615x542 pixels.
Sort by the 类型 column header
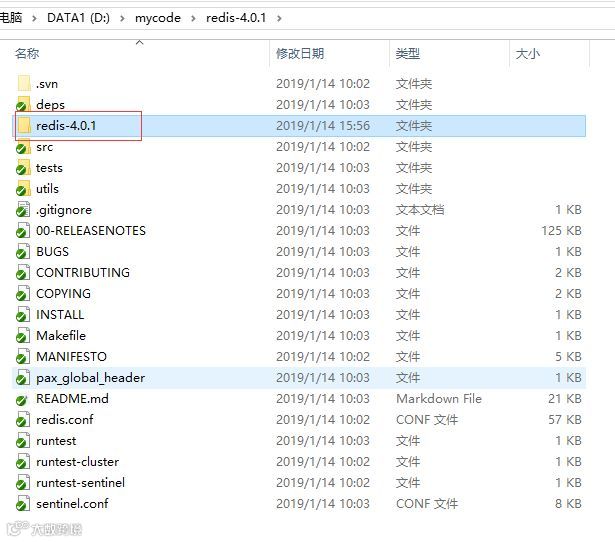pyautogui.click(x=408, y=53)
